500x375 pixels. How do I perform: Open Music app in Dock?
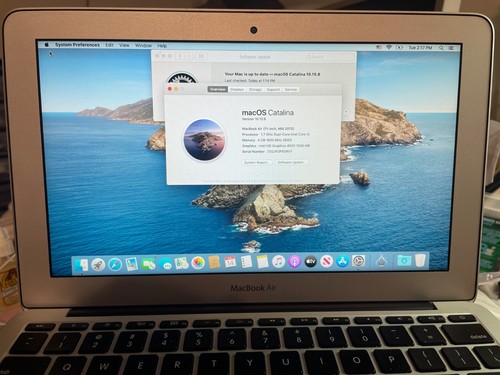pos(279,262)
